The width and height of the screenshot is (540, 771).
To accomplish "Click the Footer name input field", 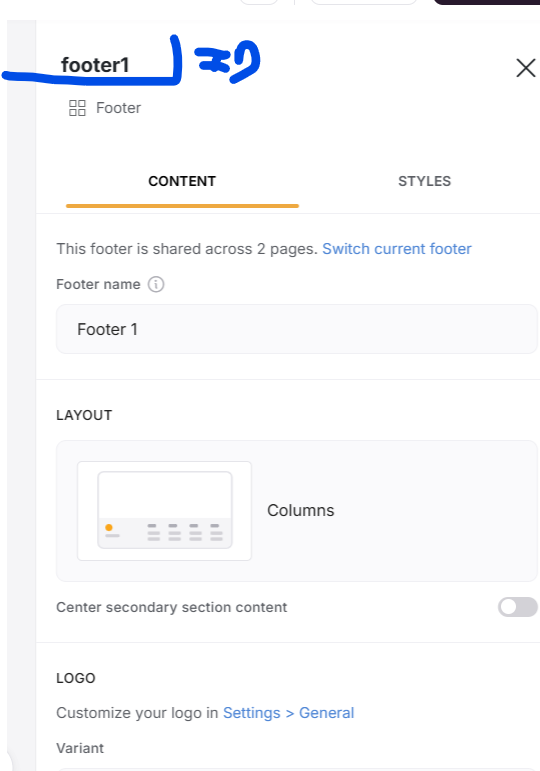I will (x=297, y=329).
